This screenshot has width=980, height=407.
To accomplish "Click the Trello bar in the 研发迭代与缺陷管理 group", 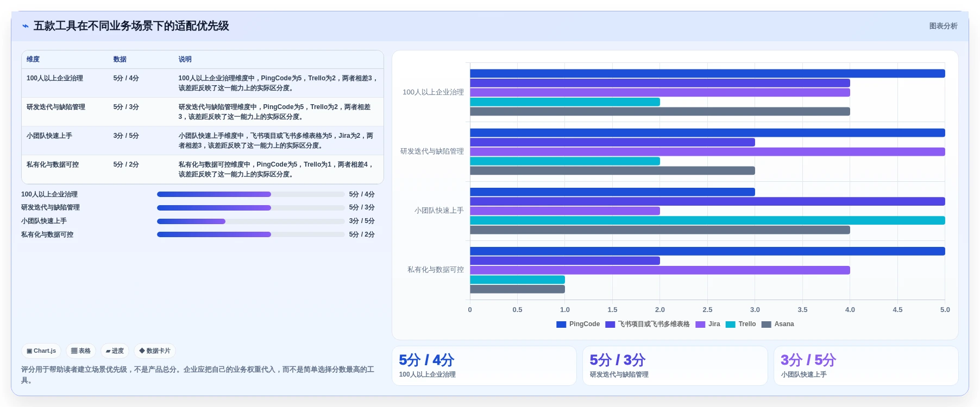I will click(565, 161).
